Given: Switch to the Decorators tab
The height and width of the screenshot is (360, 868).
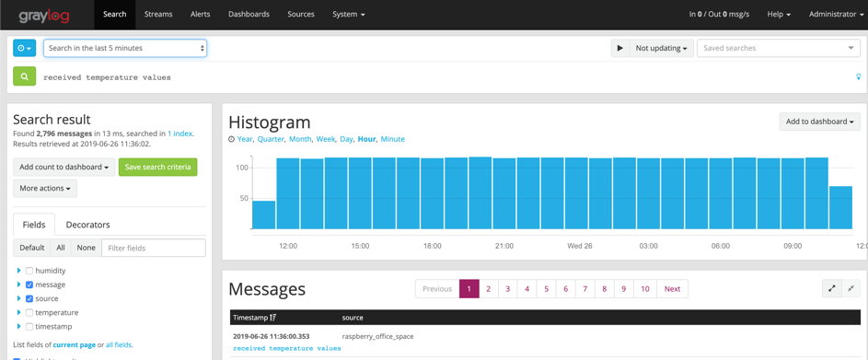Looking at the screenshot, I should tap(88, 225).
